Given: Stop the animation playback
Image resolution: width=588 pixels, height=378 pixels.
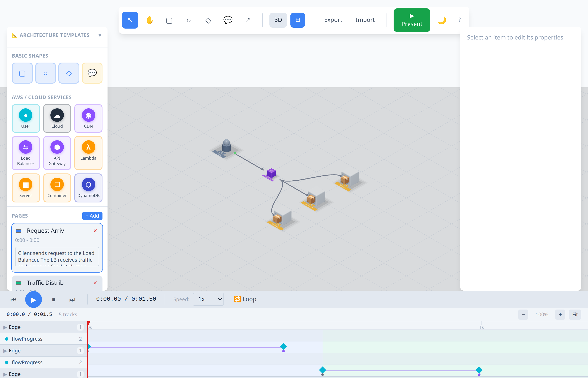Looking at the screenshot, I should [x=54, y=299].
